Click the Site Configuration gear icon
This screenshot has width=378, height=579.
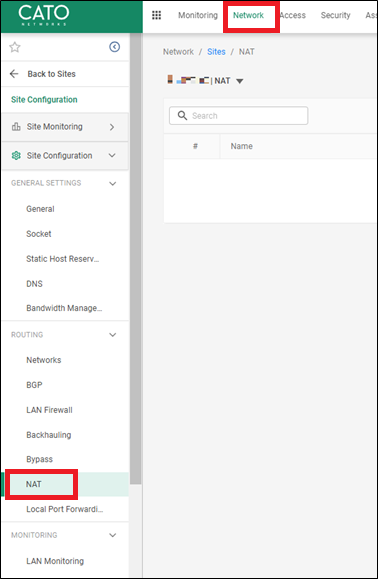click(16, 155)
